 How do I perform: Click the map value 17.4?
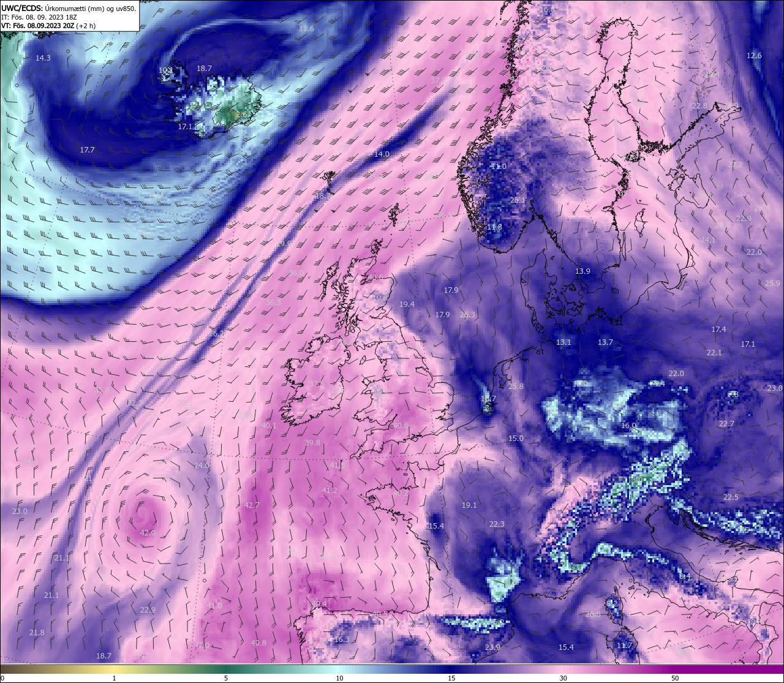pos(718,330)
